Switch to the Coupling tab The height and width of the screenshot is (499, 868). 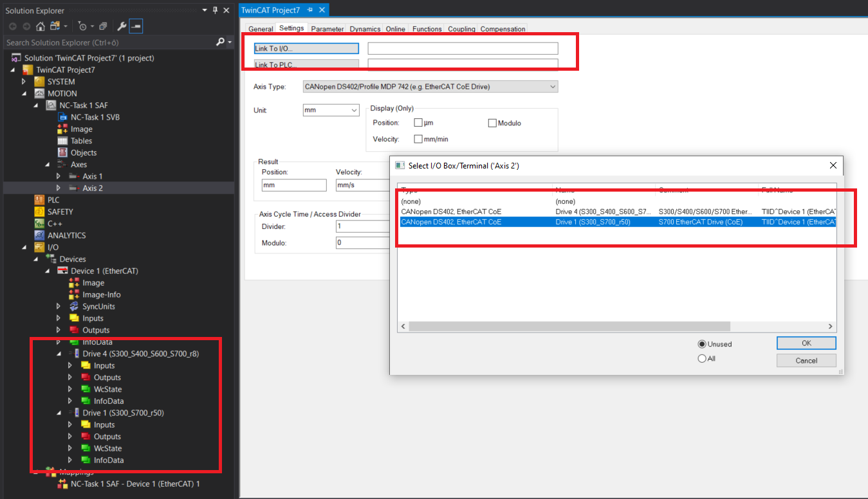point(461,29)
